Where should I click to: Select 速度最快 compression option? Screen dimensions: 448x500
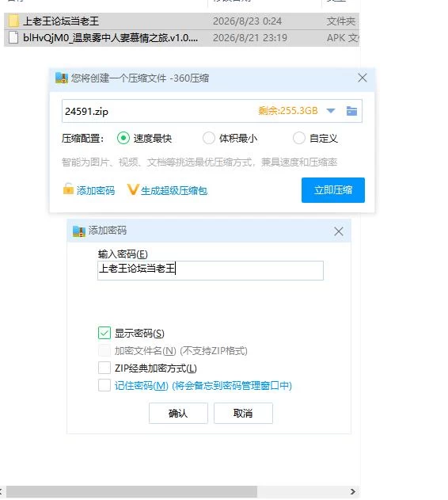123,139
